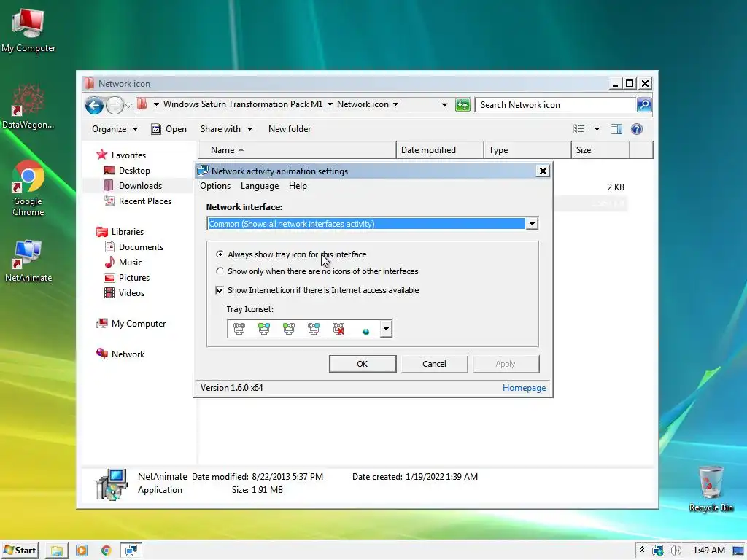747x560 pixels.
Task: Open the Homepage link
Action: 524,388
